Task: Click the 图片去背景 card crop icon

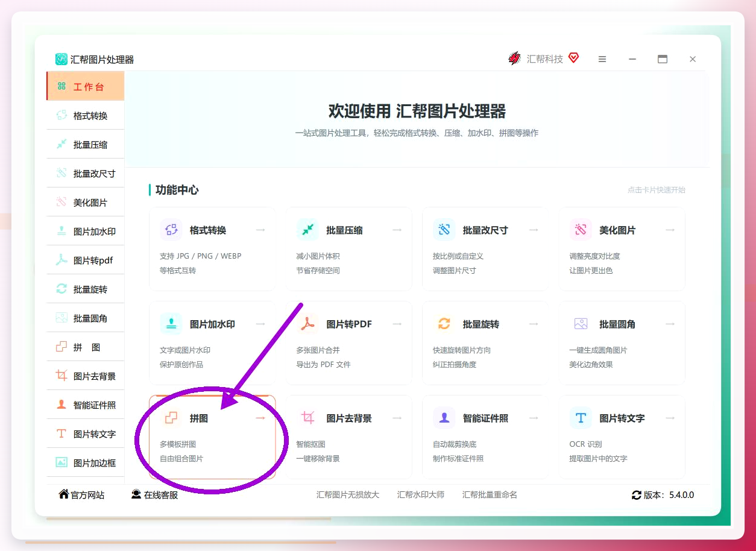Action: click(307, 418)
